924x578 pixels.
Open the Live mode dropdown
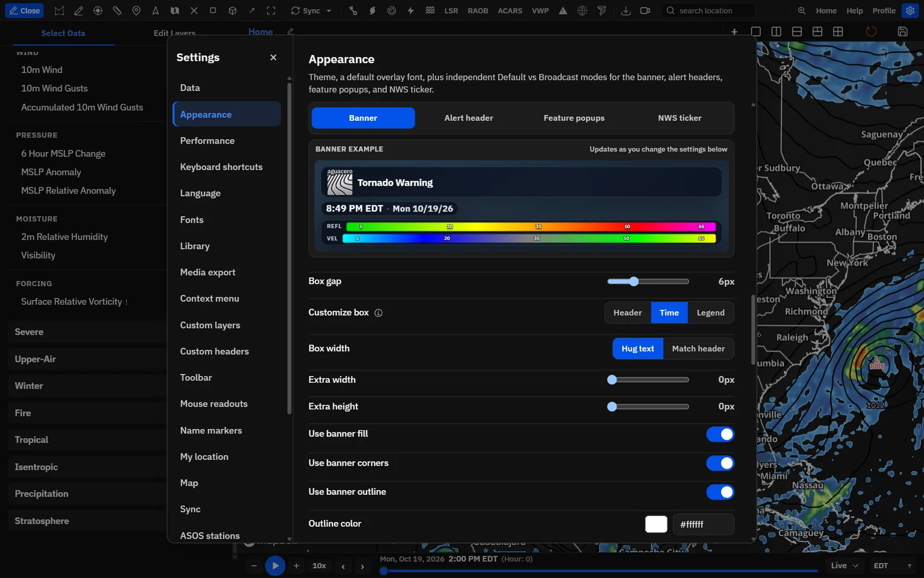[x=844, y=566]
